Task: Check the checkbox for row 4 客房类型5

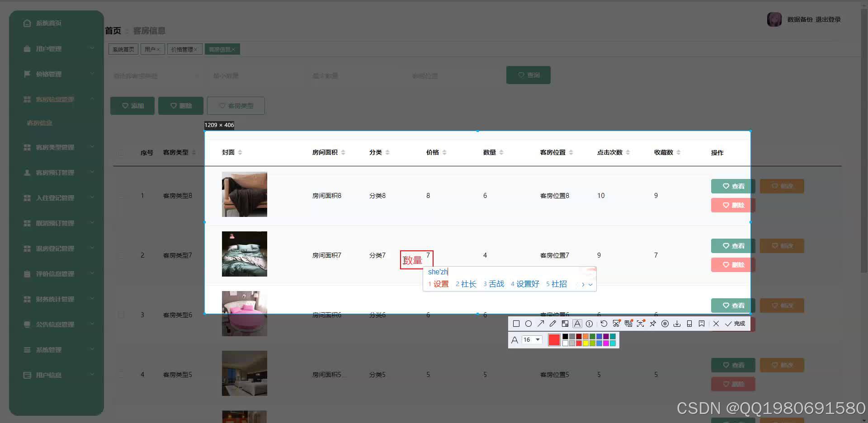Action: click(121, 374)
